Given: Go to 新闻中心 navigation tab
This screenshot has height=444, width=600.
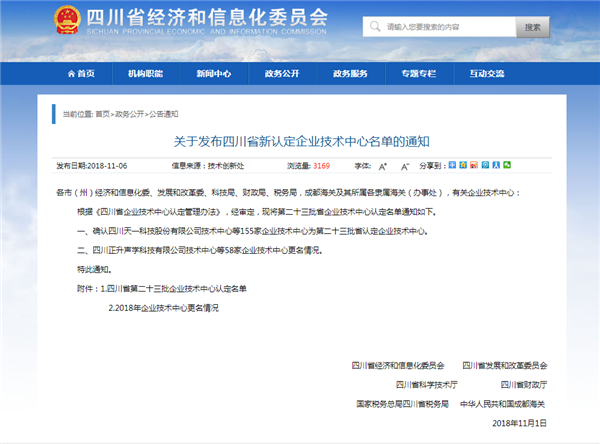Looking at the screenshot, I should click(x=213, y=74).
